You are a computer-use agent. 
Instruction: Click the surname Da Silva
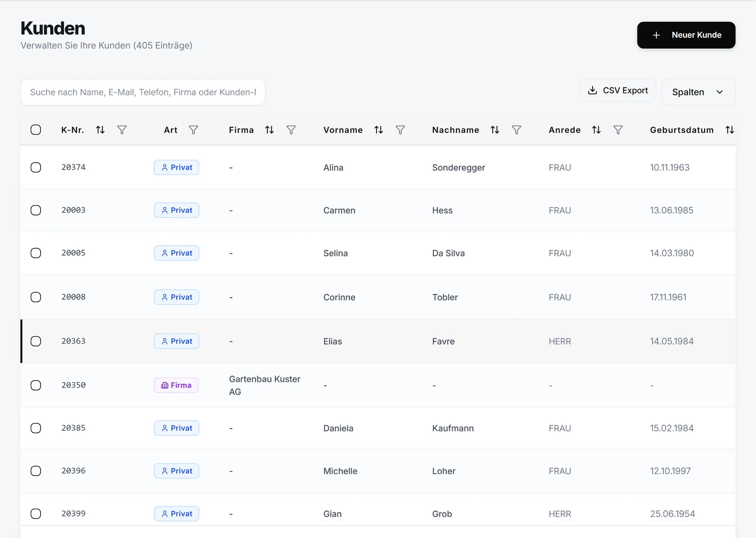[x=448, y=253]
